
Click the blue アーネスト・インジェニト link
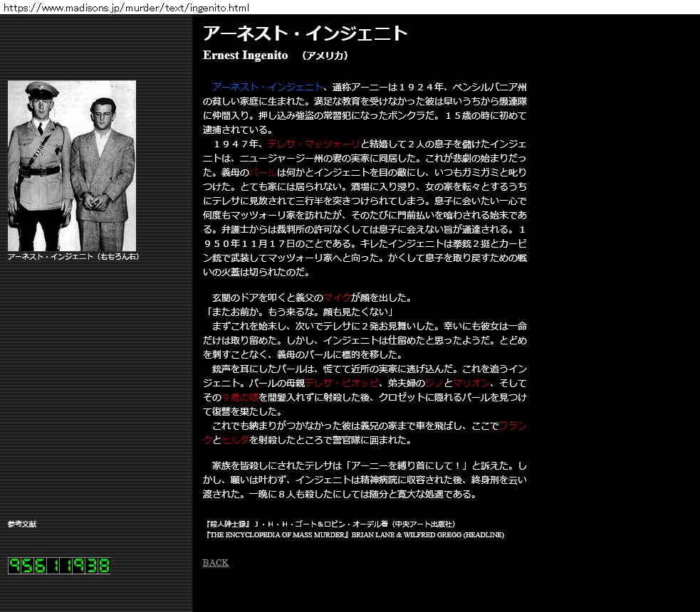point(268,87)
